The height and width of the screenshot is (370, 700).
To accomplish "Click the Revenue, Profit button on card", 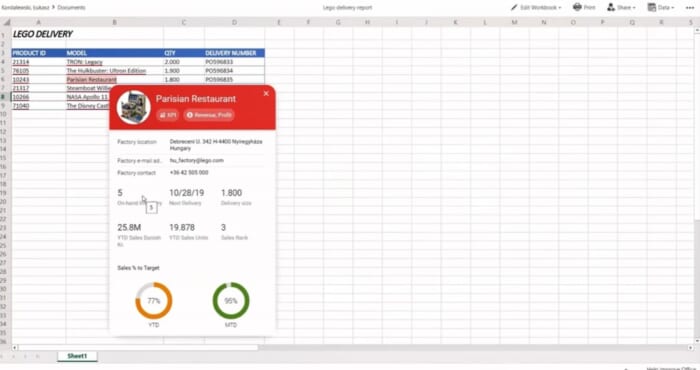I will click(209, 115).
